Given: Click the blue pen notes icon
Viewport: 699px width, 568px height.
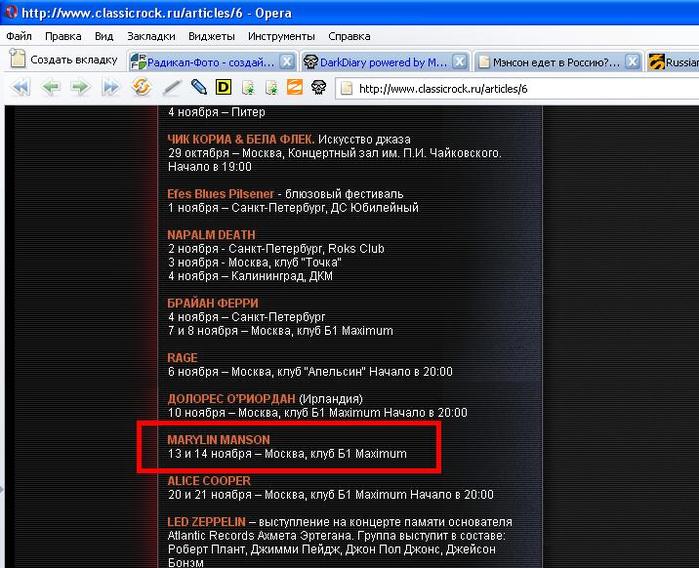Looking at the screenshot, I should (198, 87).
